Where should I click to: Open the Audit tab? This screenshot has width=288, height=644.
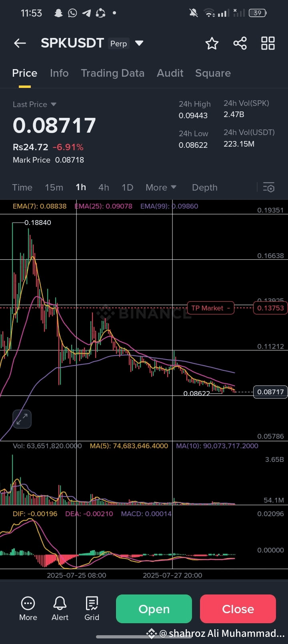pyautogui.click(x=170, y=73)
